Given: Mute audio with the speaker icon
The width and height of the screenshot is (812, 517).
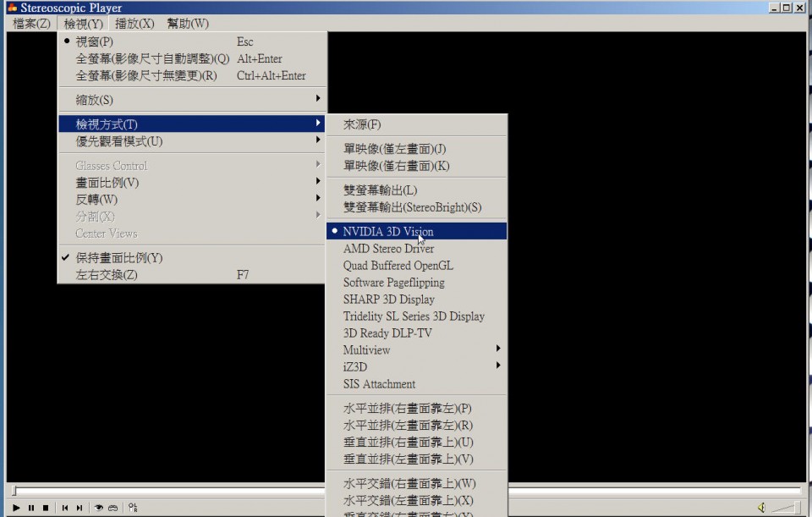Looking at the screenshot, I should coord(761,508).
